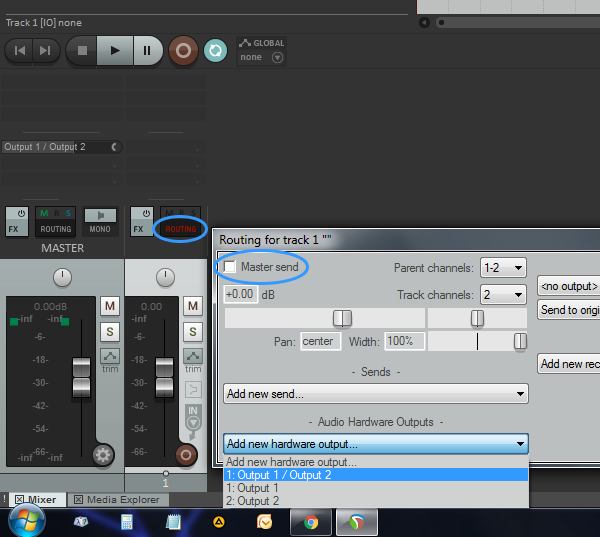Expand the Track channels dropdown
The width and height of the screenshot is (600, 537).
503,294
